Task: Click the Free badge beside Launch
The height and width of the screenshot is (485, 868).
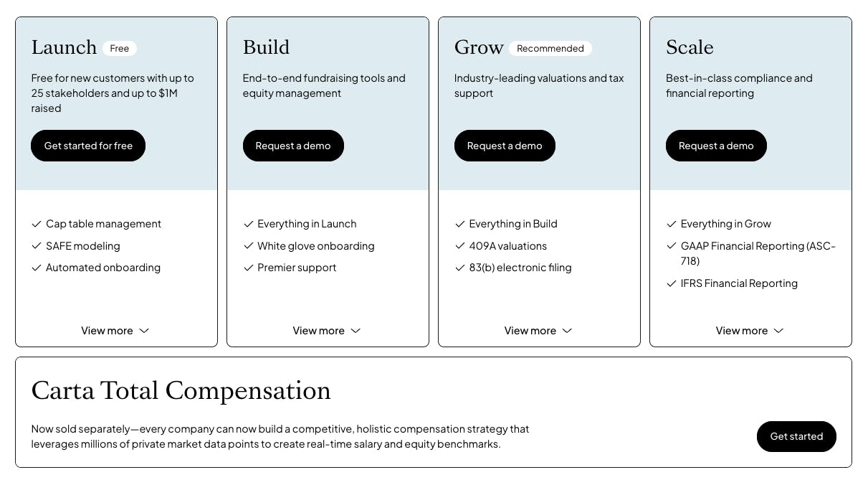Action: pyautogui.click(x=120, y=49)
